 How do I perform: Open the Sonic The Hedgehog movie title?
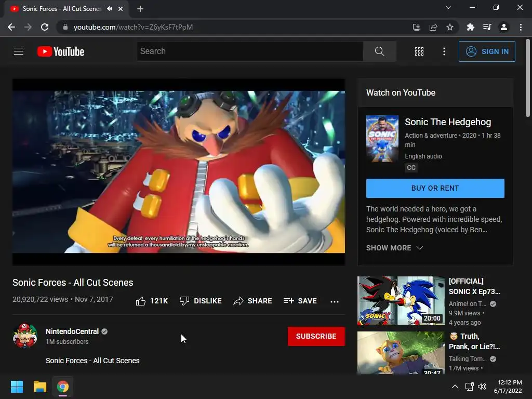[448, 122]
